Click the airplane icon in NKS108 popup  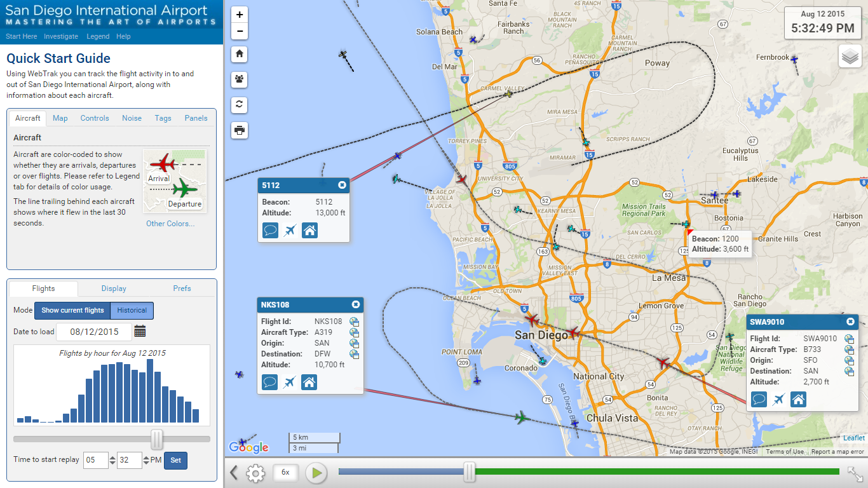click(289, 382)
